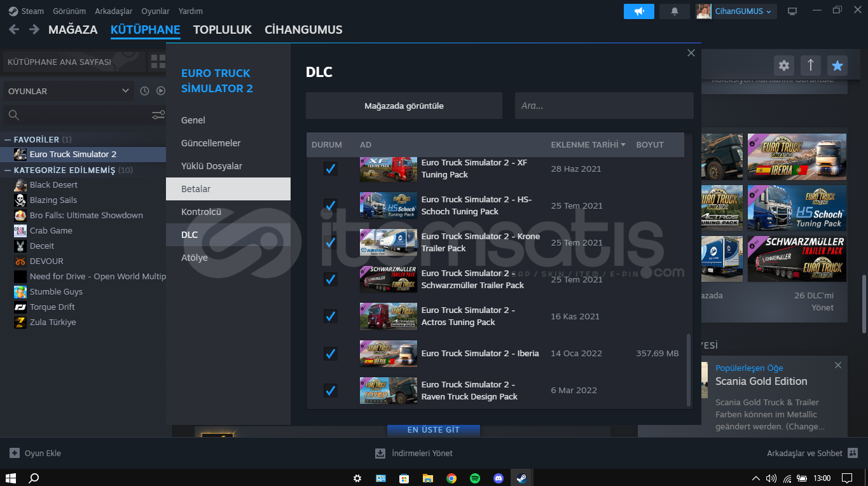Click the DLC list scrollbar
The height and width of the screenshot is (486, 868).
click(x=689, y=370)
